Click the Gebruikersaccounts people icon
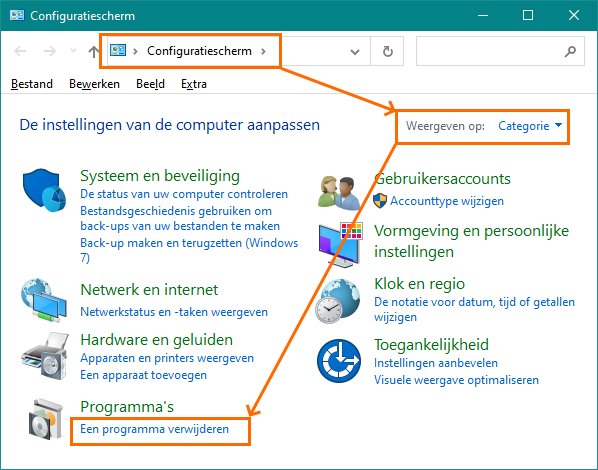The image size is (598, 470). (x=339, y=193)
